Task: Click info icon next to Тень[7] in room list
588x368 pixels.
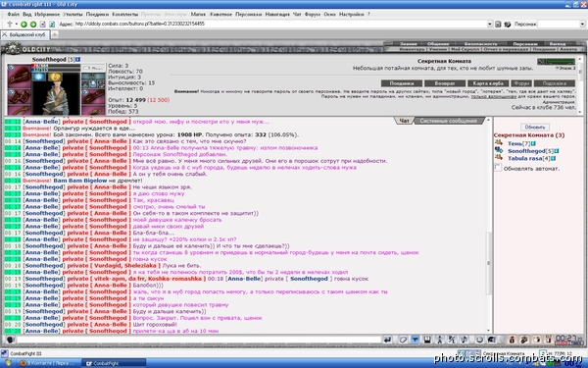Action: click(x=533, y=144)
